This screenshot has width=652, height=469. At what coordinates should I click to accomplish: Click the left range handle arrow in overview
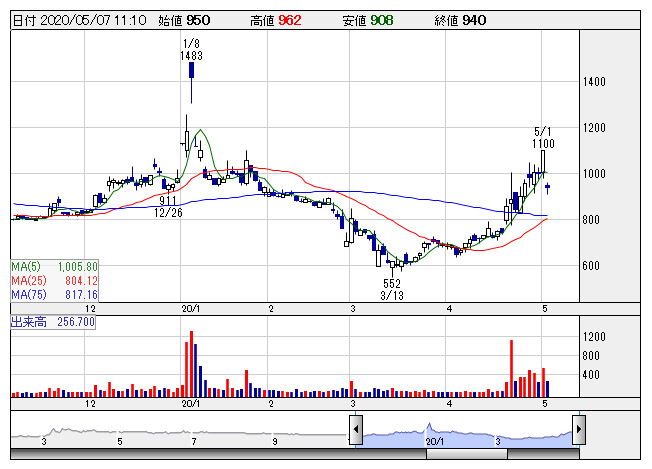coord(354,431)
